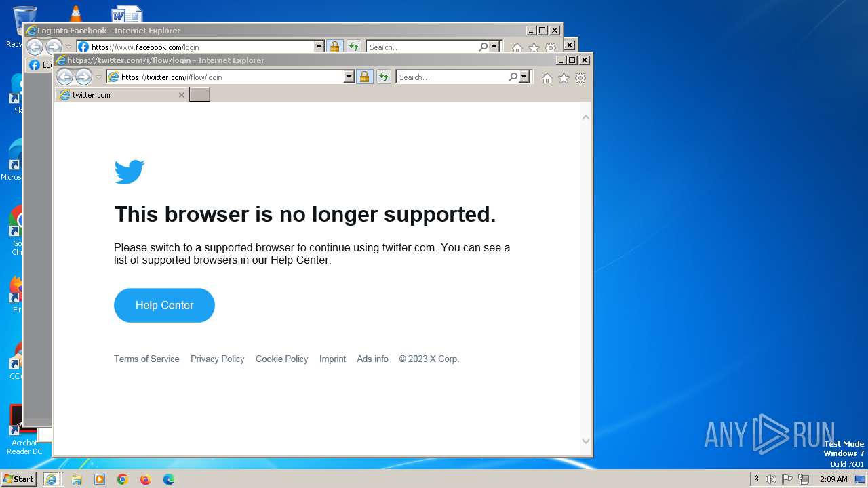This screenshot has height=488, width=868.
Task: Click the Twitter bird logo
Action: (130, 172)
